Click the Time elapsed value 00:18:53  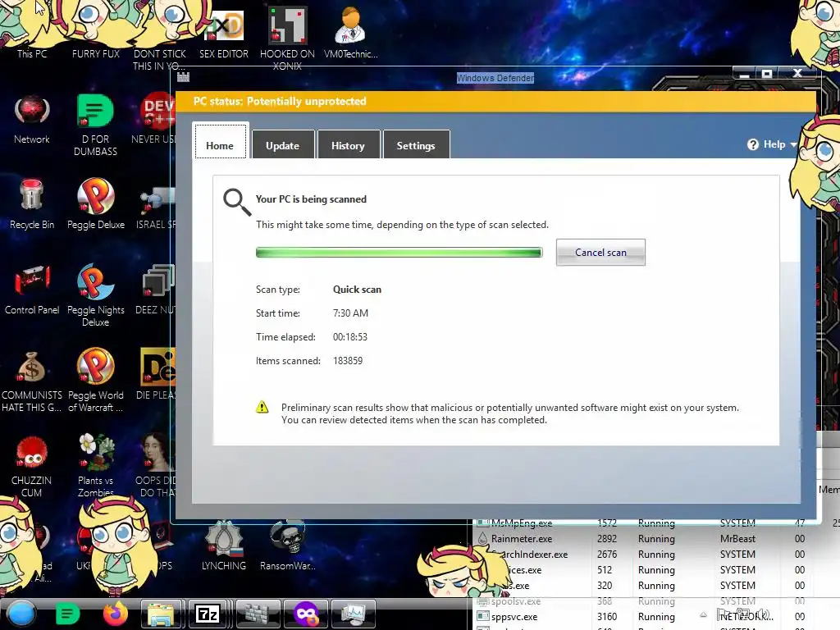[349, 337]
